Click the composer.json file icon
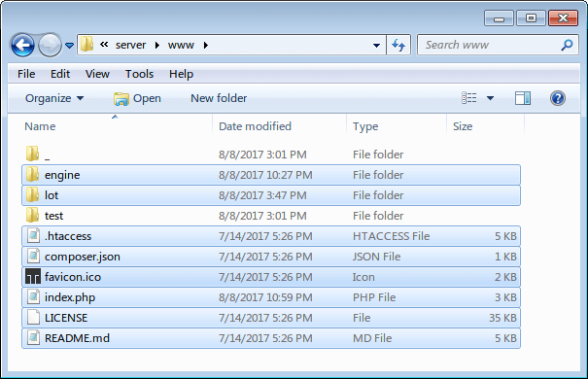This screenshot has height=379, width=588. pyautogui.click(x=33, y=256)
